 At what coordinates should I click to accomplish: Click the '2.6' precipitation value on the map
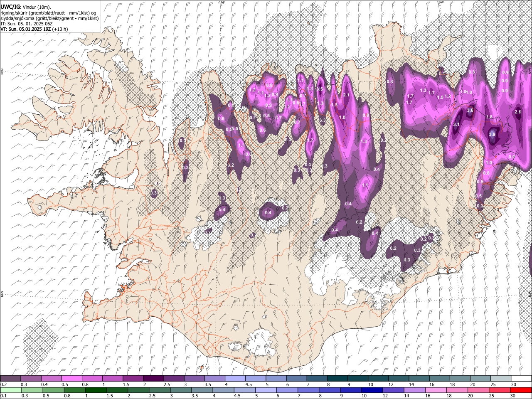[518, 112]
